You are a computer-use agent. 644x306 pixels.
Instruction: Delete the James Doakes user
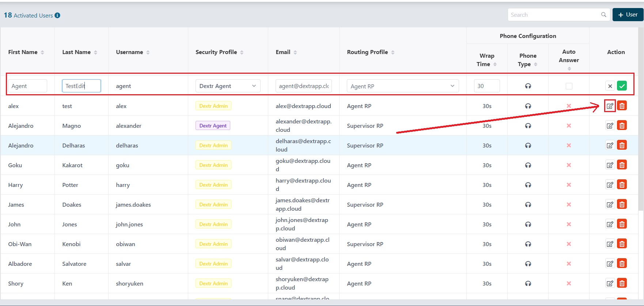(x=622, y=204)
